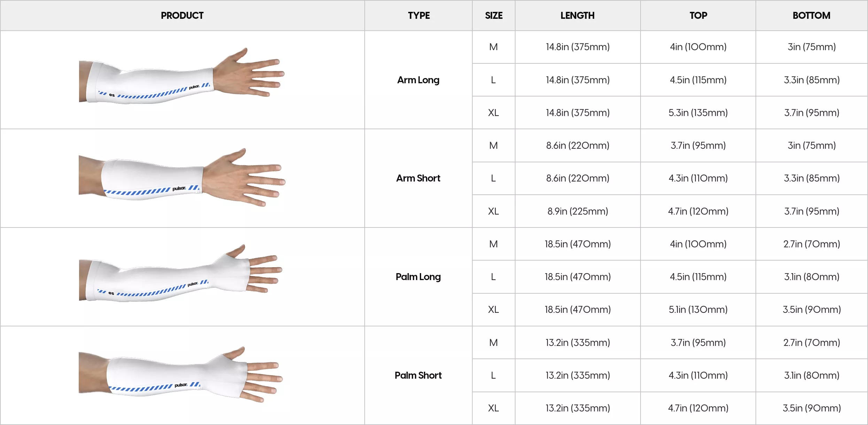Select the Arm Long type label

click(418, 80)
